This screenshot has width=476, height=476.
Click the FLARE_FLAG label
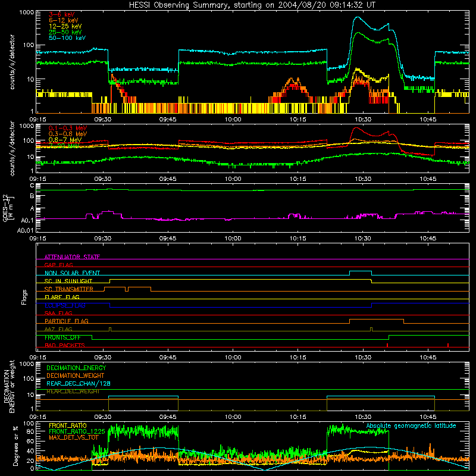tap(62, 297)
